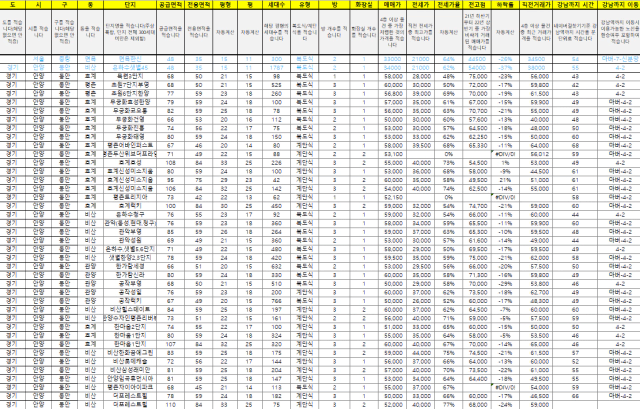The height and width of the screenshot is (409, 640).
Task: Select the 평촌자이아이파크 complex cell
Action: [x=130, y=387]
